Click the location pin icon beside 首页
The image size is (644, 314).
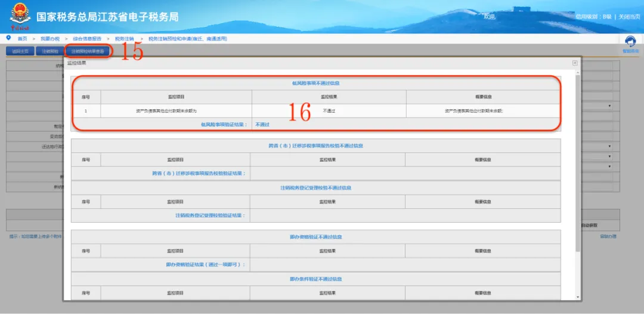[8, 38]
